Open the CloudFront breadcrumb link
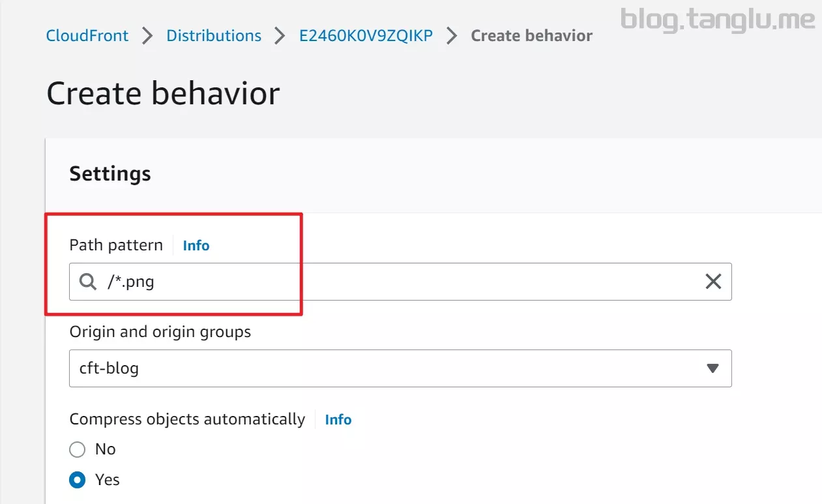This screenshot has height=504, width=822. [x=87, y=35]
